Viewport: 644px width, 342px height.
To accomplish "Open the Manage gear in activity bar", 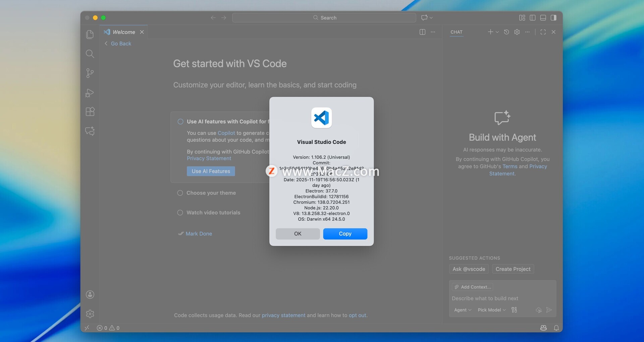I will (x=90, y=314).
